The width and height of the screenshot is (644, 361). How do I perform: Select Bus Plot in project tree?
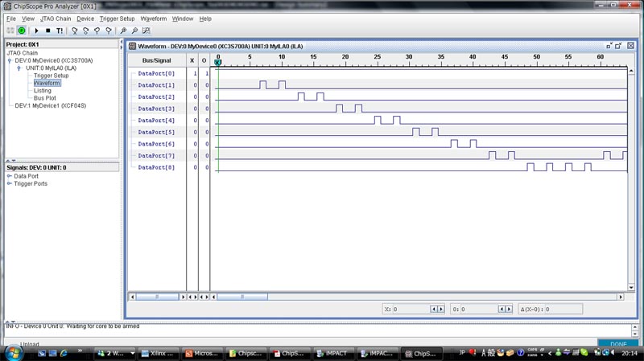[x=45, y=98]
